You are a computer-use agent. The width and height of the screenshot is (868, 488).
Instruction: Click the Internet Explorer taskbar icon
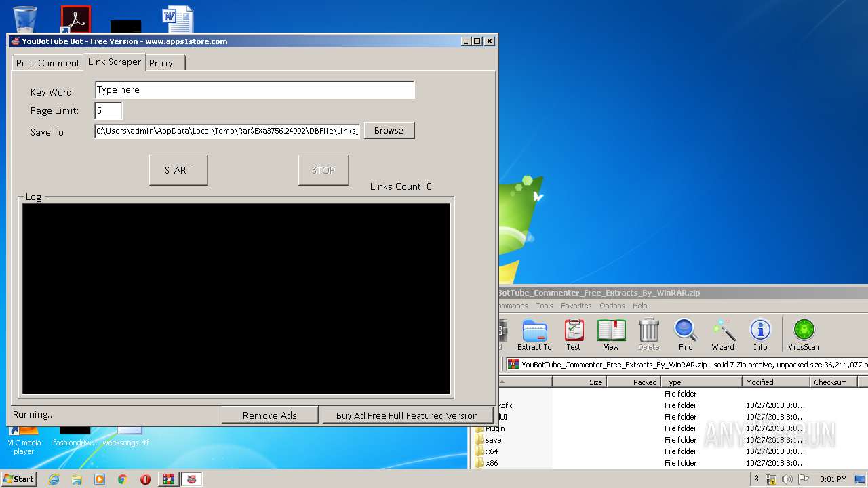[54, 479]
